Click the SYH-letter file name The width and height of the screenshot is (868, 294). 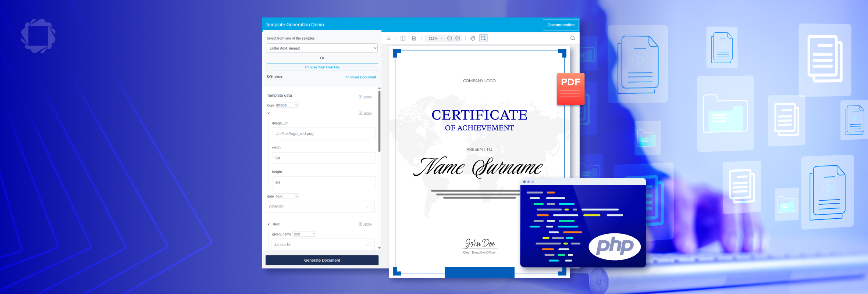click(275, 77)
